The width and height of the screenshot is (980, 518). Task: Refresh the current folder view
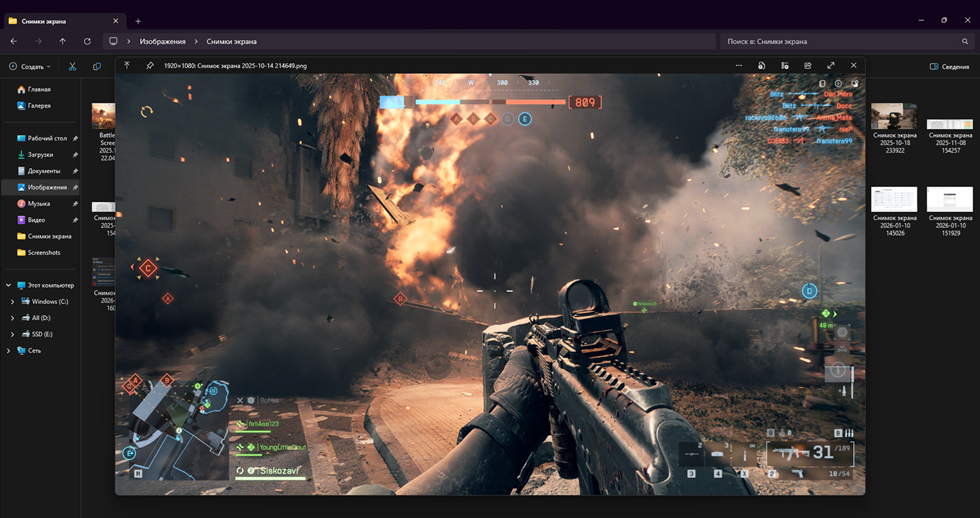(x=87, y=41)
